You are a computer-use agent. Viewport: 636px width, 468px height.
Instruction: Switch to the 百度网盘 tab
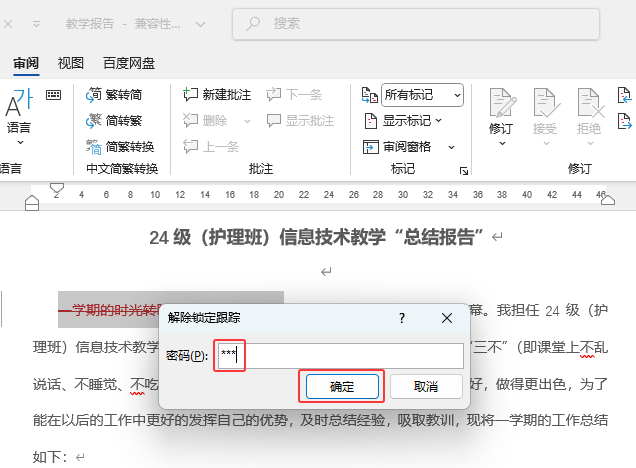pos(129,63)
